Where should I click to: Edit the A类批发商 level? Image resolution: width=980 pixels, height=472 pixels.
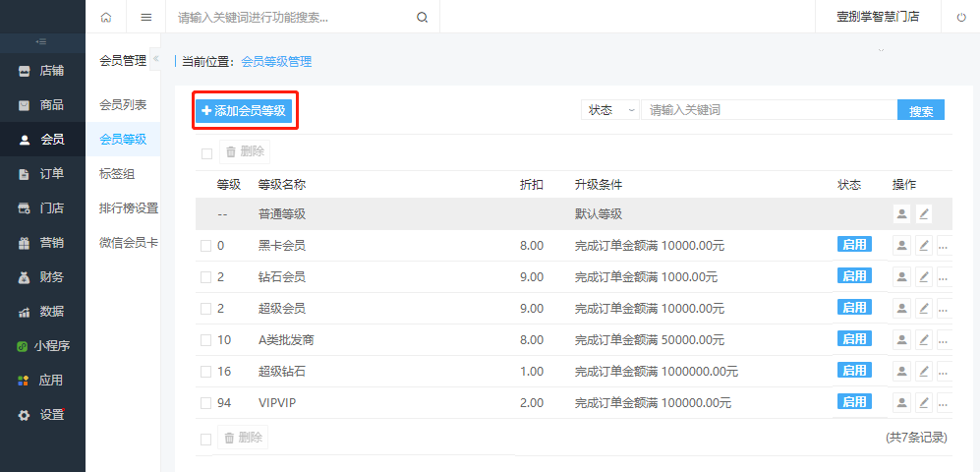click(924, 340)
